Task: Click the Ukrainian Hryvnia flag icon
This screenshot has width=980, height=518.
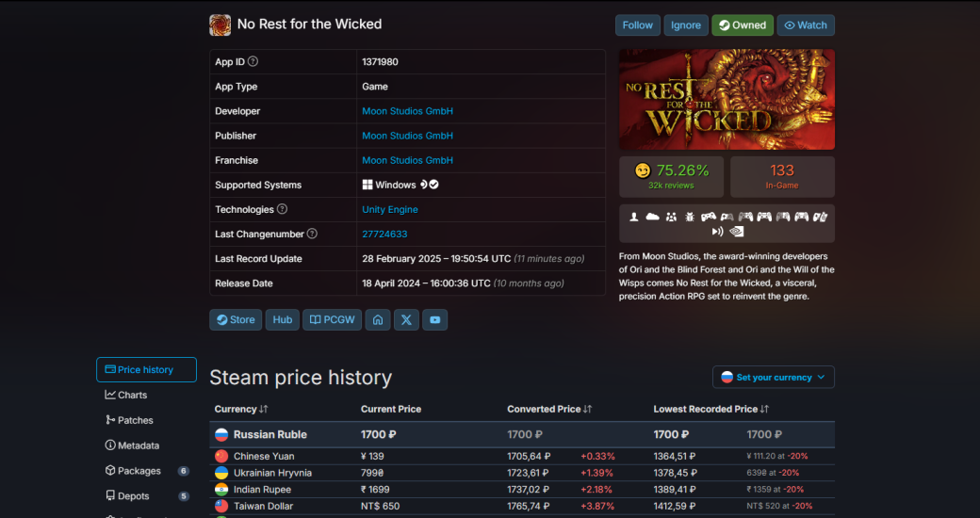Action: point(221,473)
